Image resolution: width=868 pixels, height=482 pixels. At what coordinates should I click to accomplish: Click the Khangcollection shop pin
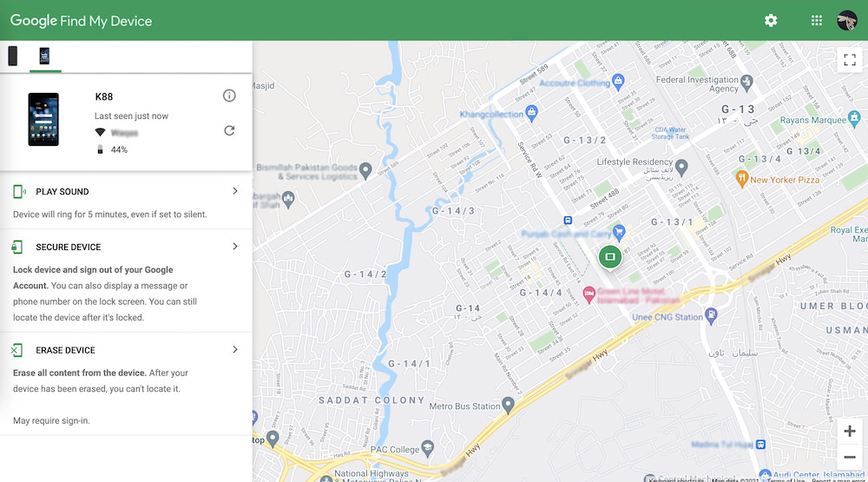(x=531, y=113)
